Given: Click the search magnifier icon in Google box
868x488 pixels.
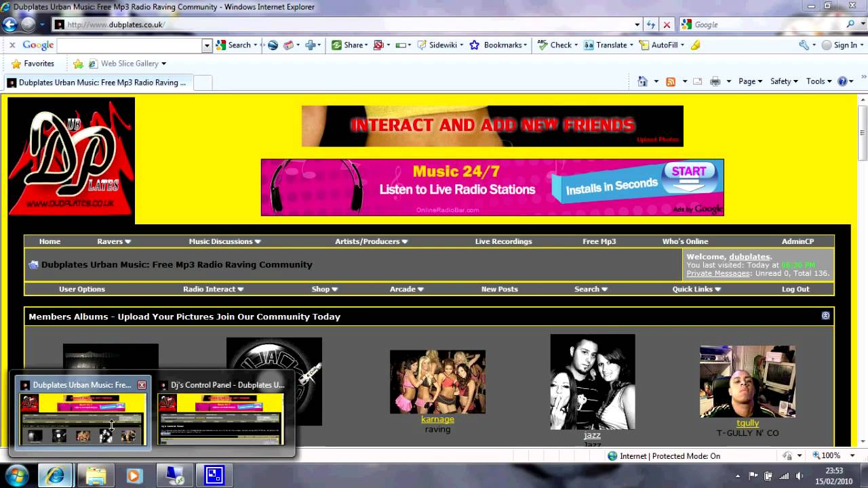Looking at the screenshot, I should tap(851, 24).
